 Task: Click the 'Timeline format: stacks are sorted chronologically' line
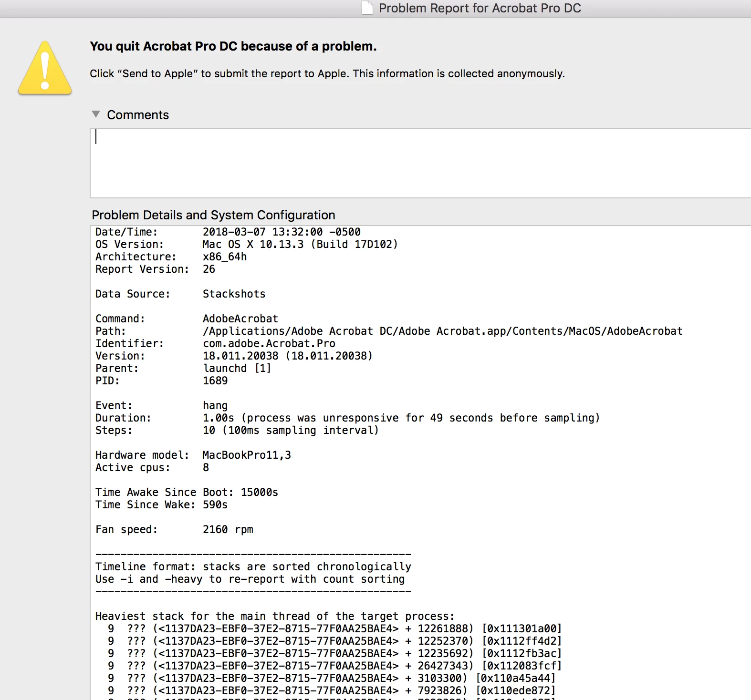pyautogui.click(x=253, y=567)
